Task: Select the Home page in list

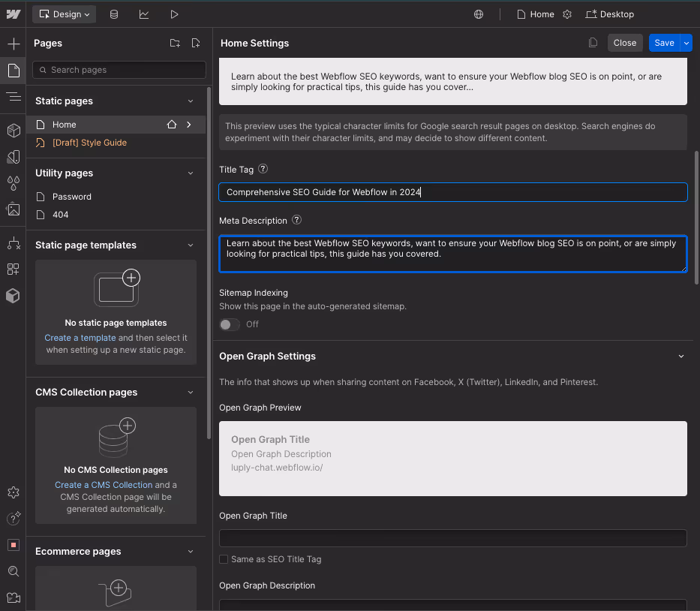Action: coord(116,125)
